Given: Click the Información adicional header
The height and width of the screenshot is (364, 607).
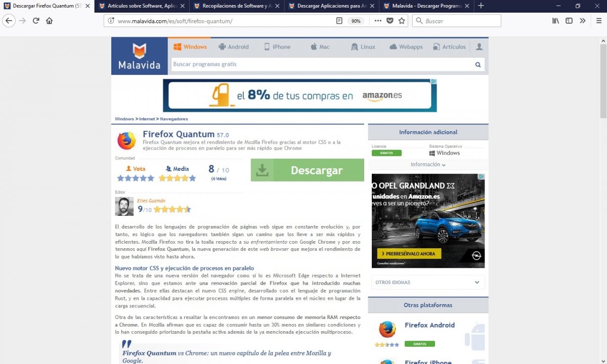Looking at the screenshot, I should click(x=428, y=132).
